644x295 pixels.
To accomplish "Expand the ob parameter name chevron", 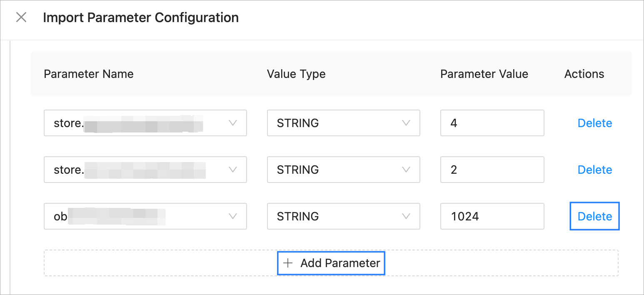I will tap(233, 216).
